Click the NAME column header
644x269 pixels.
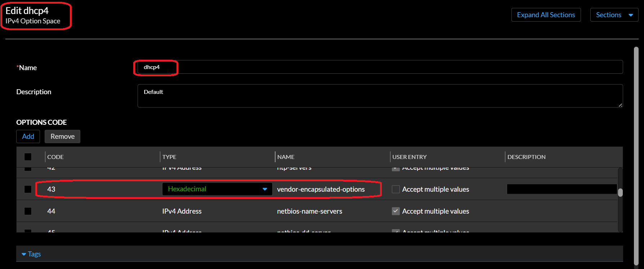tap(286, 157)
